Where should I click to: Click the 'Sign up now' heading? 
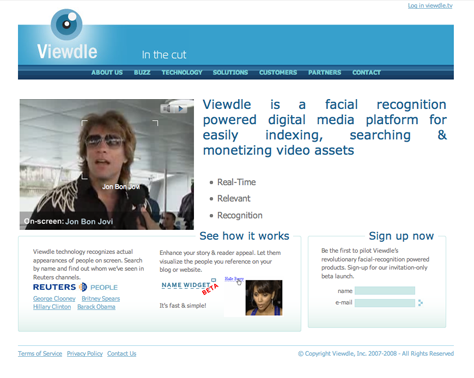point(401,236)
